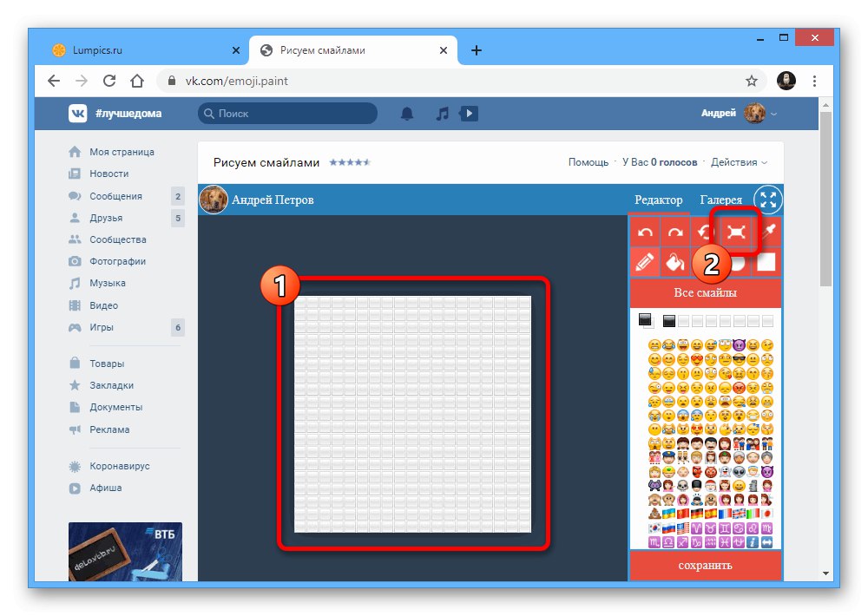Image resolution: width=868 pixels, height=616 pixels.
Task: Open the Chrome profile avatar
Action: pos(786,81)
